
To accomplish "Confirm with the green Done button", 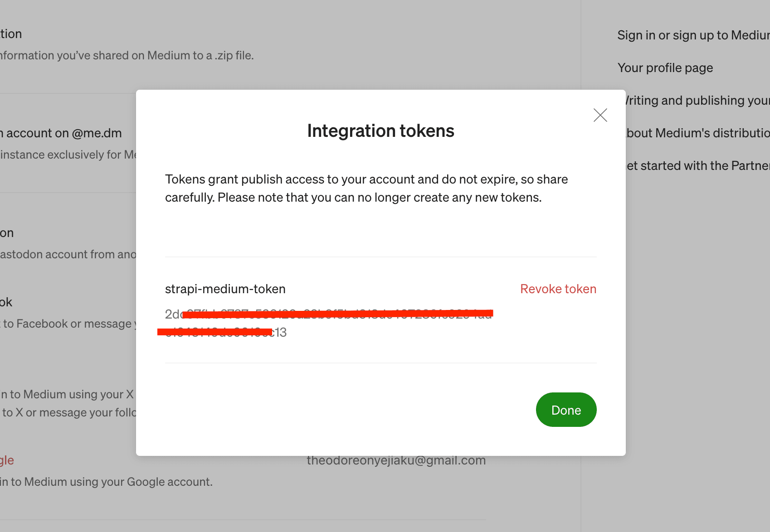I will pos(566,410).
